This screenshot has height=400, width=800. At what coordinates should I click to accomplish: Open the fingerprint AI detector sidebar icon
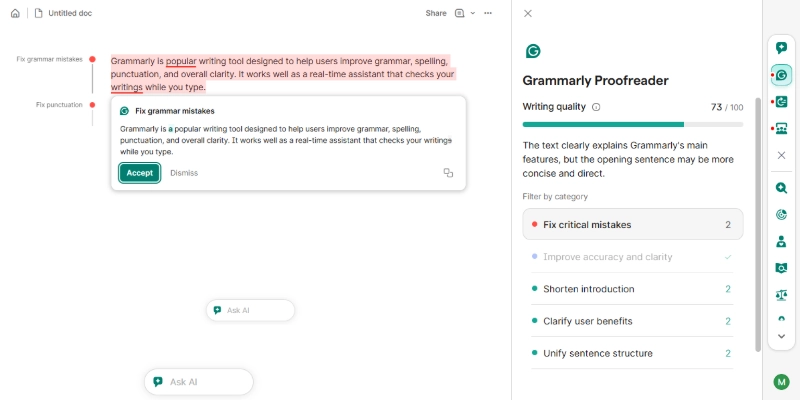pos(781,215)
